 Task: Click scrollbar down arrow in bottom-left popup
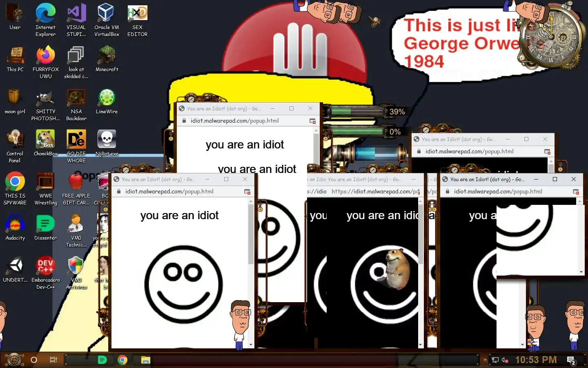point(251,345)
